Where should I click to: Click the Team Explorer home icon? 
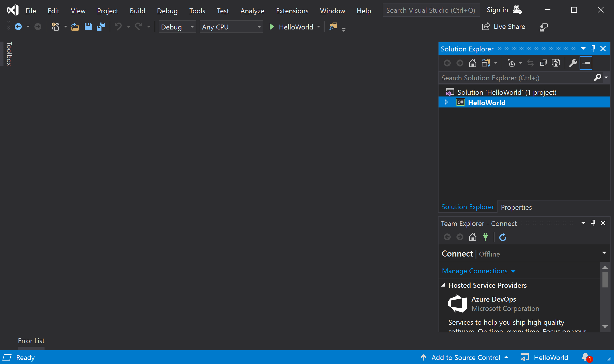pos(472,237)
